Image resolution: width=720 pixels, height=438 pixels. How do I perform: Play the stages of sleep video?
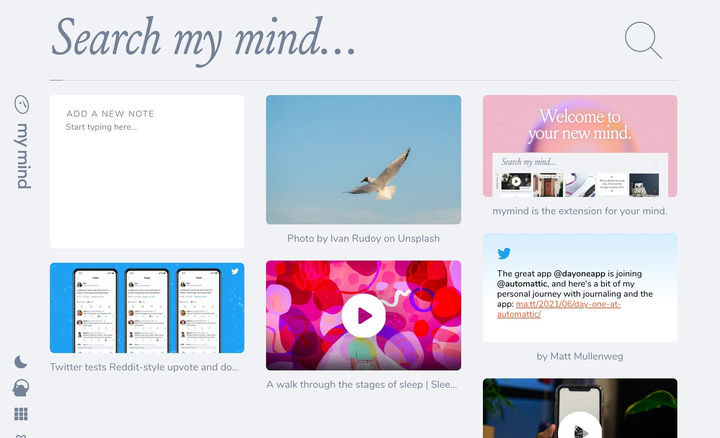[363, 315]
